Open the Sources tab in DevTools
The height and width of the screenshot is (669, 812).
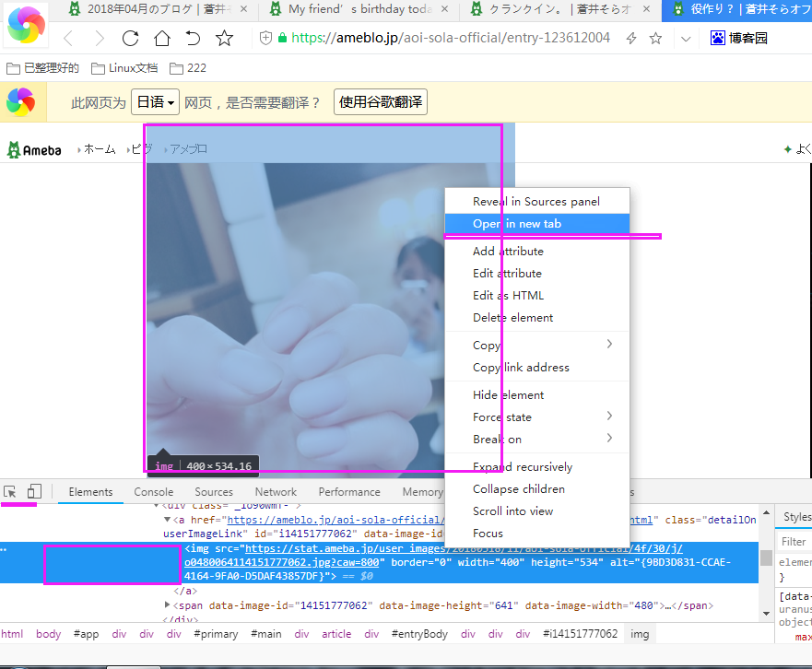coord(214,492)
